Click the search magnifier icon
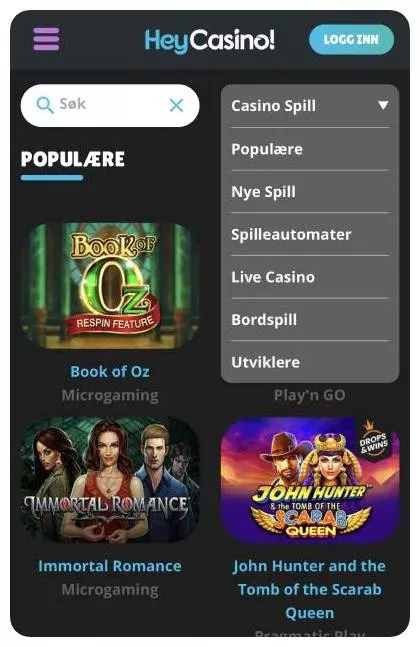Screen dimensions: 420x647 [45, 105]
